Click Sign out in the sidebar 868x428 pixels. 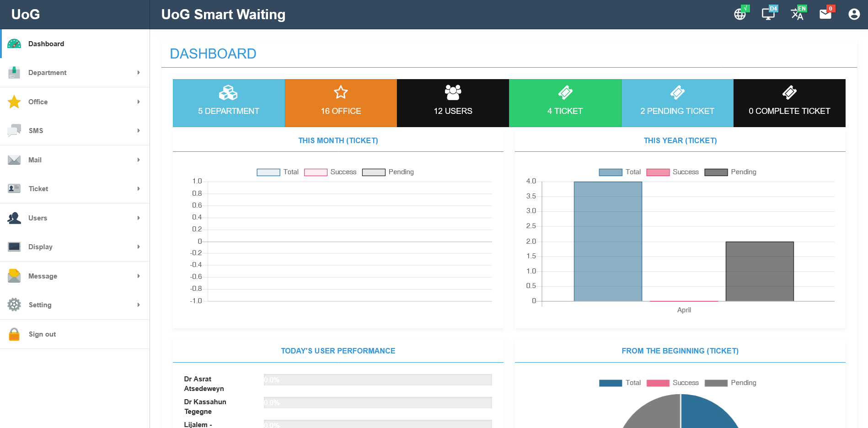click(x=42, y=334)
